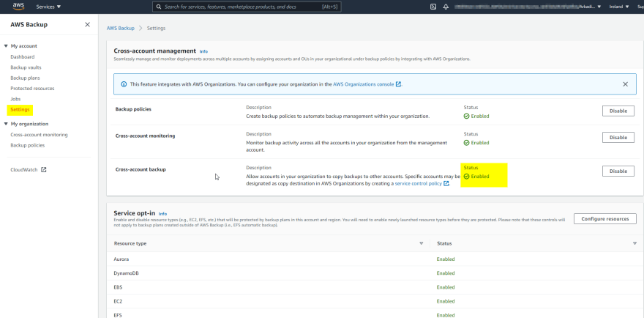The image size is (644, 318).
Task: Click Enabled status for EBS
Action: [446, 287]
